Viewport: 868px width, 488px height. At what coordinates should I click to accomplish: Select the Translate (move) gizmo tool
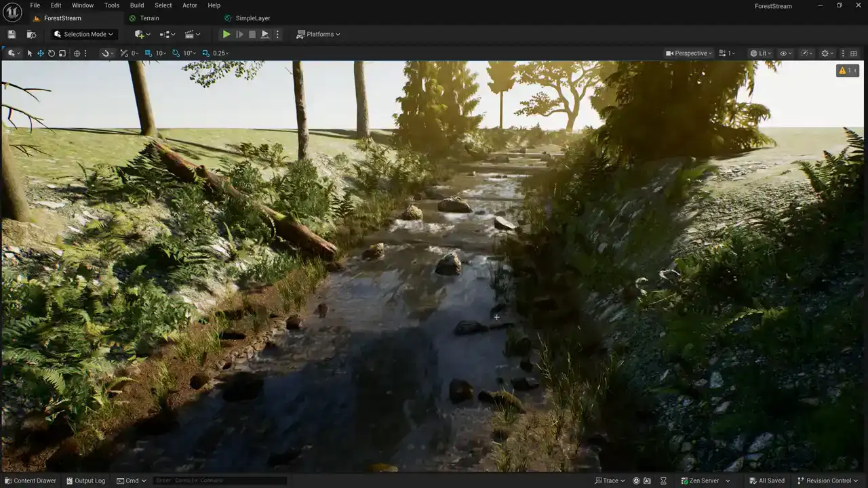click(x=41, y=53)
